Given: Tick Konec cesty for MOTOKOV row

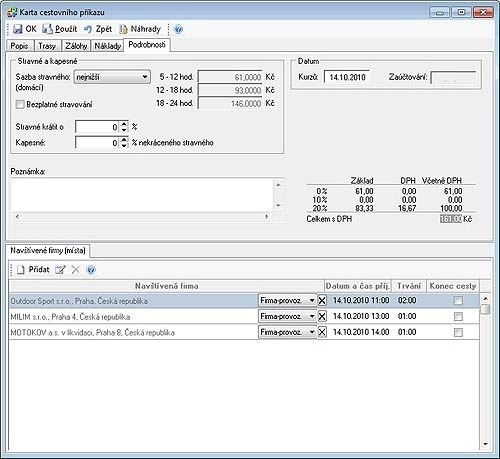Looking at the screenshot, I should (458, 332).
